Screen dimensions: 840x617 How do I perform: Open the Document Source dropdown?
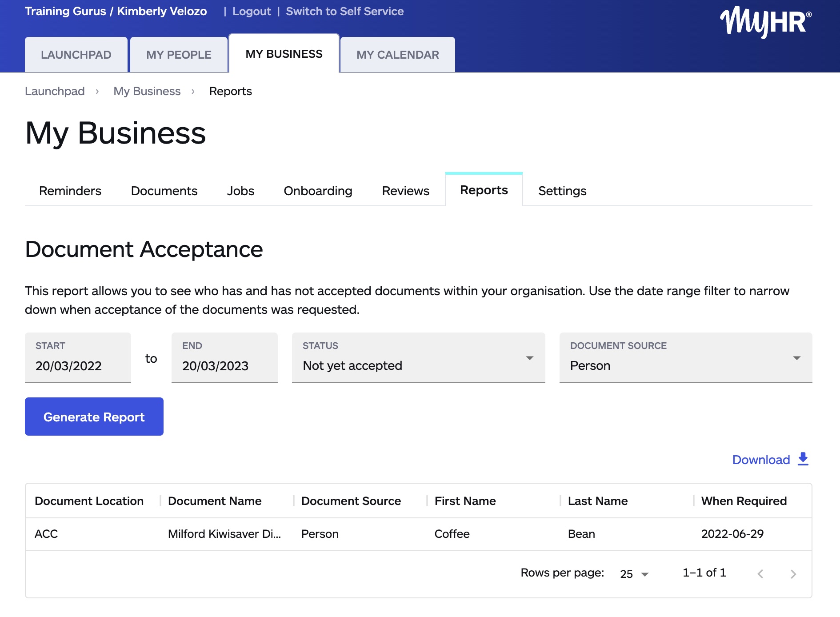(x=685, y=357)
